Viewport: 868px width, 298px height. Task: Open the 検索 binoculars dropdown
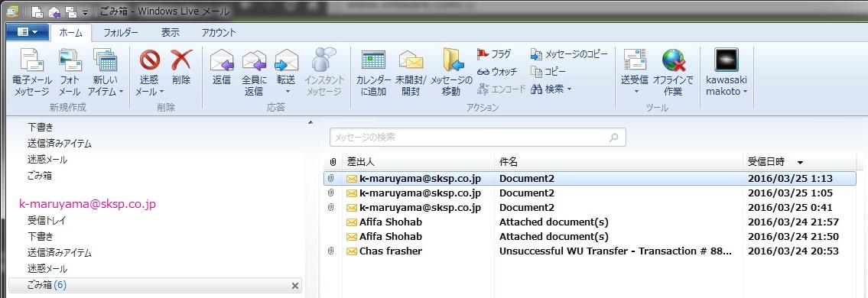pyautogui.click(x=551, y=89)
